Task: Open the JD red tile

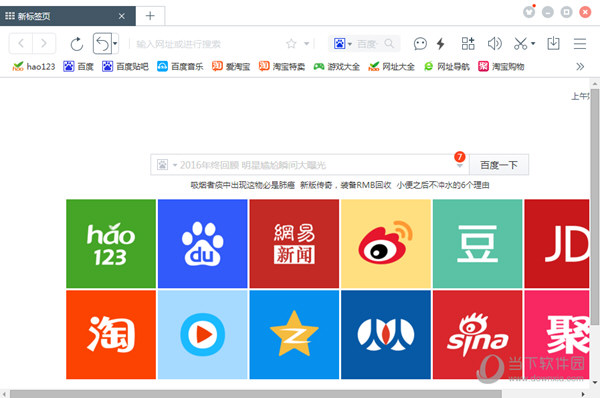Action: (557, 244)
